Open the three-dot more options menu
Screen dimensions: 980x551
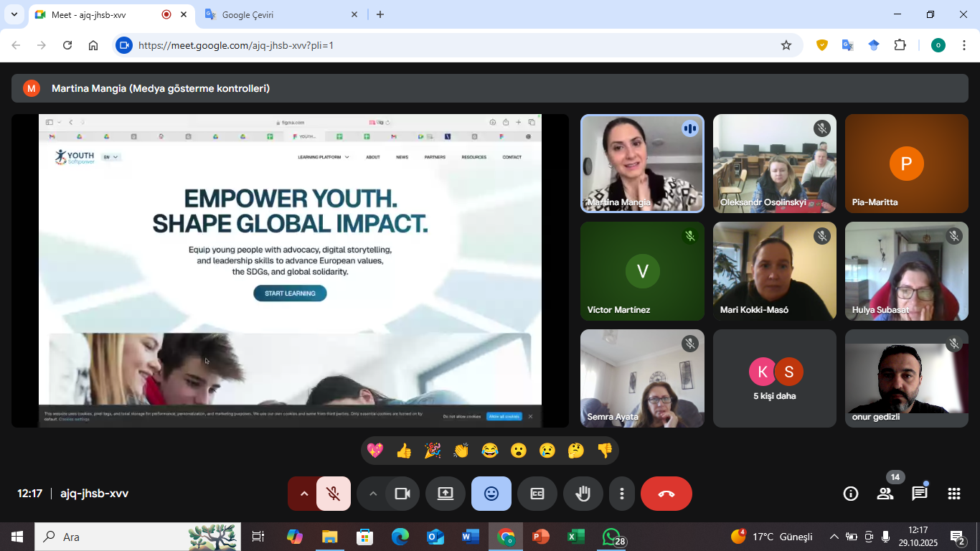pyautogui.click(x=622, y=494)
